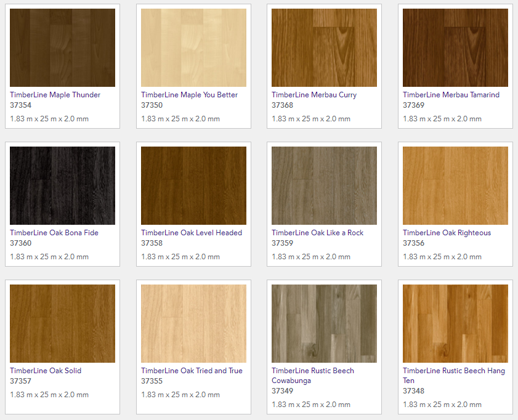Open the TimberLine Oak Bona Fide link
Viewport: 518px width, 420px height.
tap(54, 233)
